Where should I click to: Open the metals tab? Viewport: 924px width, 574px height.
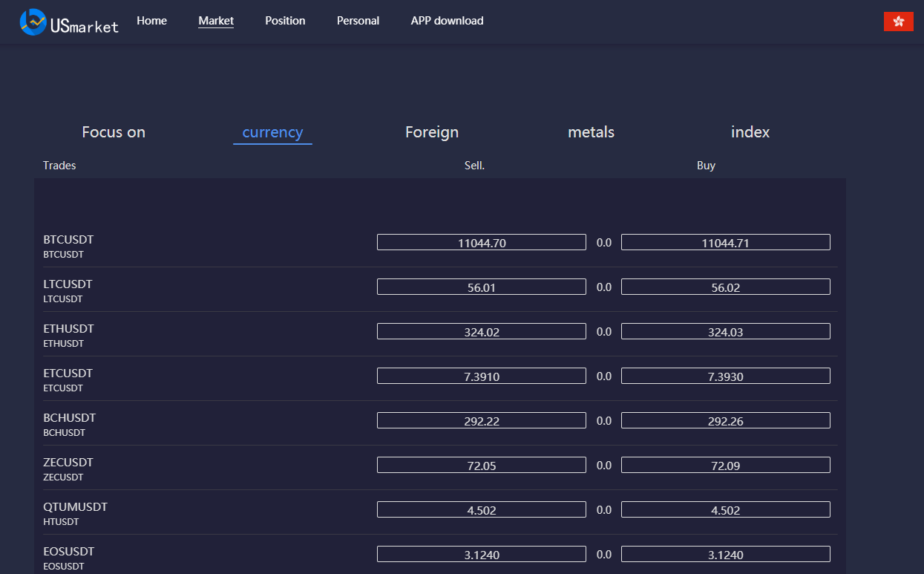591,132
